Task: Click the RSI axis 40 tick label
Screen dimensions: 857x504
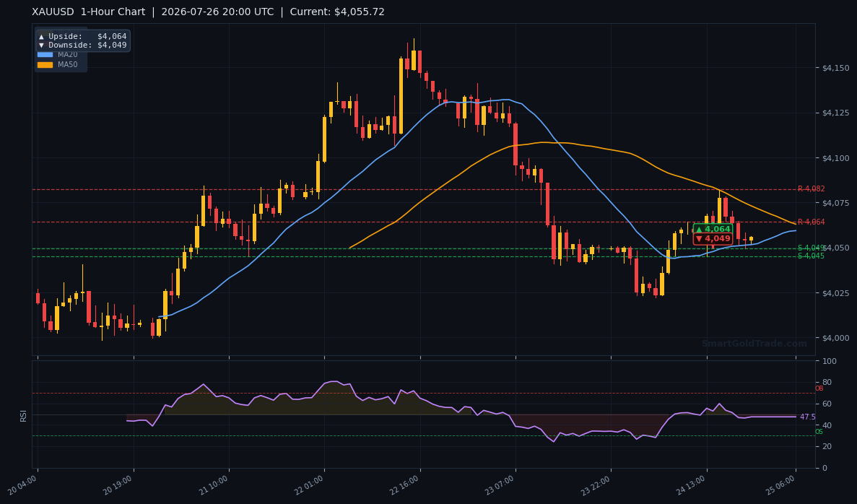Action: (x=827, y=425)
